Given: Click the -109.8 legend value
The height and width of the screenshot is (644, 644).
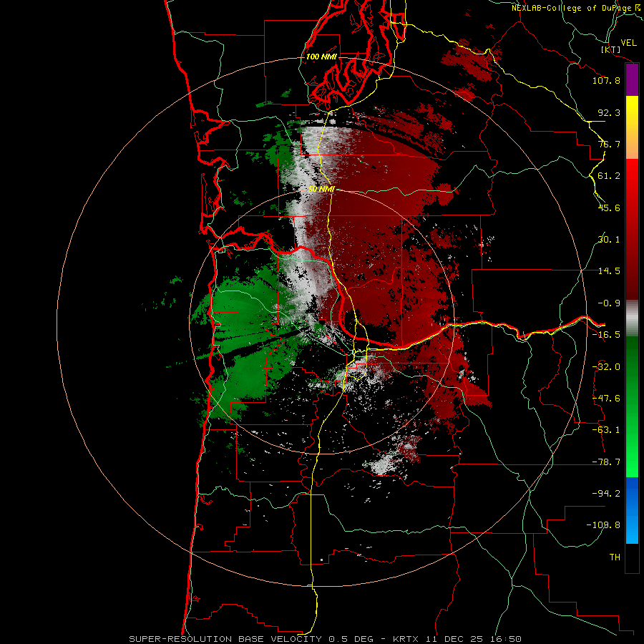Looking at the screenshot, I should [603, 525].
